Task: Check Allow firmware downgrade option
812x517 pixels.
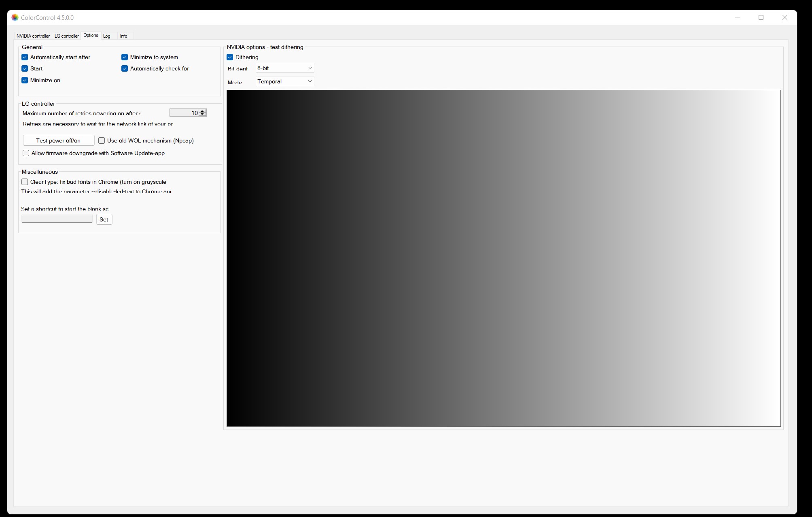Action: click(x=26, y=153)
